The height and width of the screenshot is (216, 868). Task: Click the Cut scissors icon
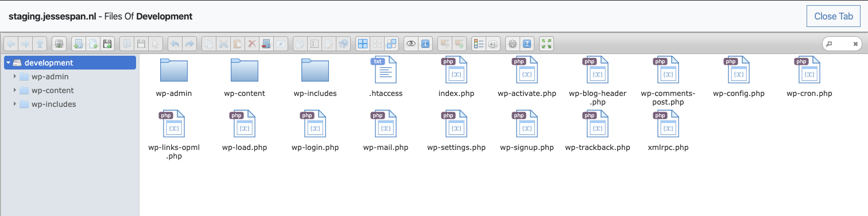coord(223,43)
